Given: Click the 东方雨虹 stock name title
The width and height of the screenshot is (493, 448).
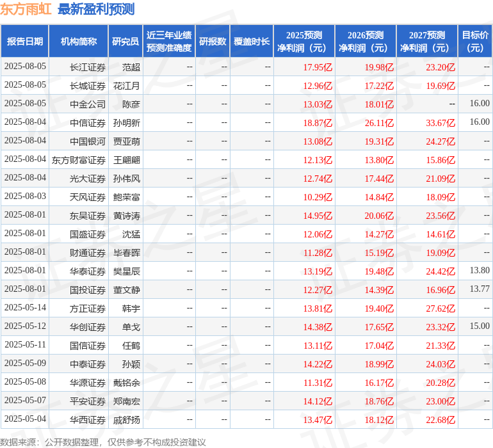Looking at the screenshot, I should [x=26, y=9].
